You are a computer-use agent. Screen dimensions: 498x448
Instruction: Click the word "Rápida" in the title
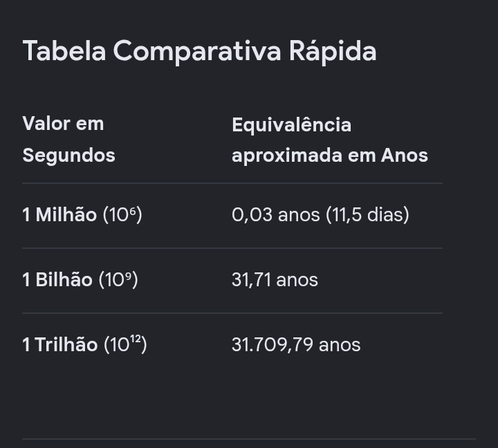coord(333,50)
